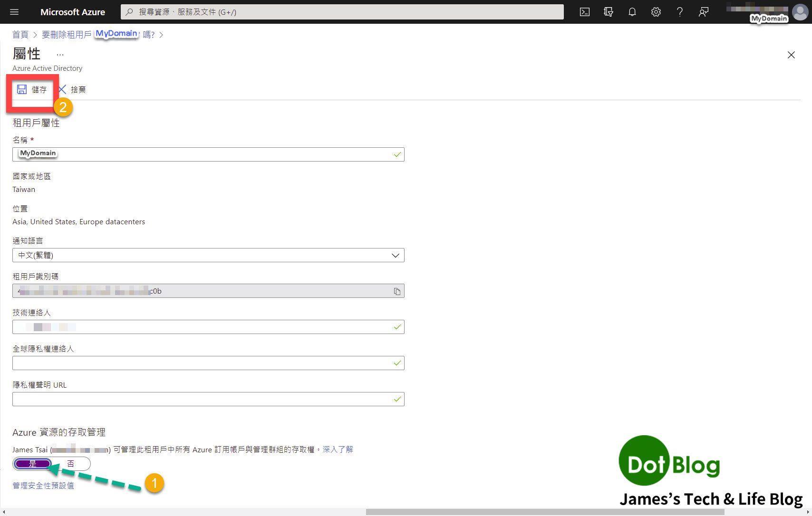Launch Cloud Shell from the top bar
Image resolution: width=812 pixels, height=516 pixels.
coord(585,12)
